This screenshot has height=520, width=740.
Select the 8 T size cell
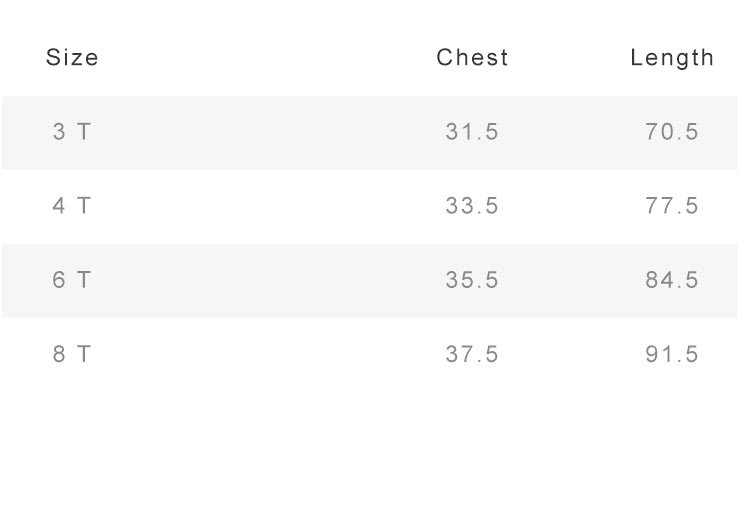(x=72, y=354)
